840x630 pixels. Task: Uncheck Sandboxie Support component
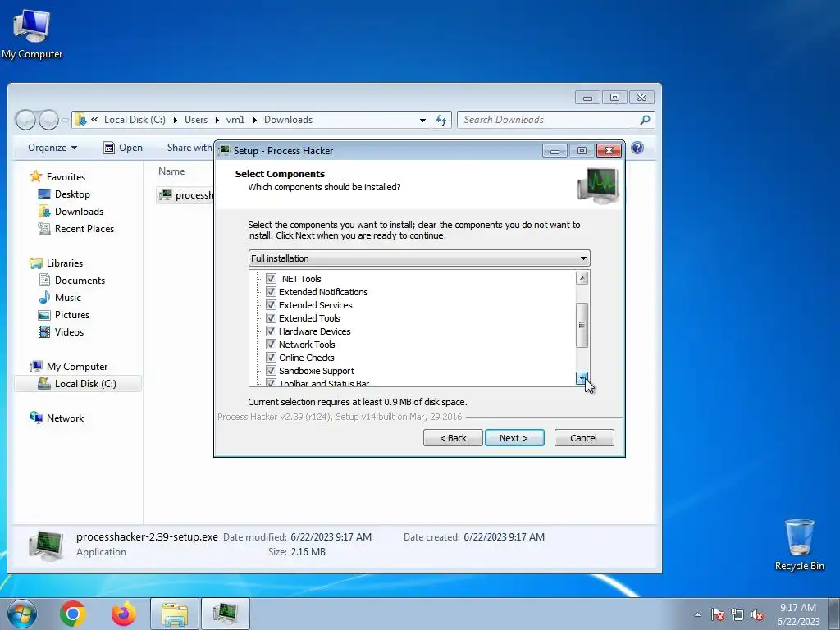click(271, 371)
